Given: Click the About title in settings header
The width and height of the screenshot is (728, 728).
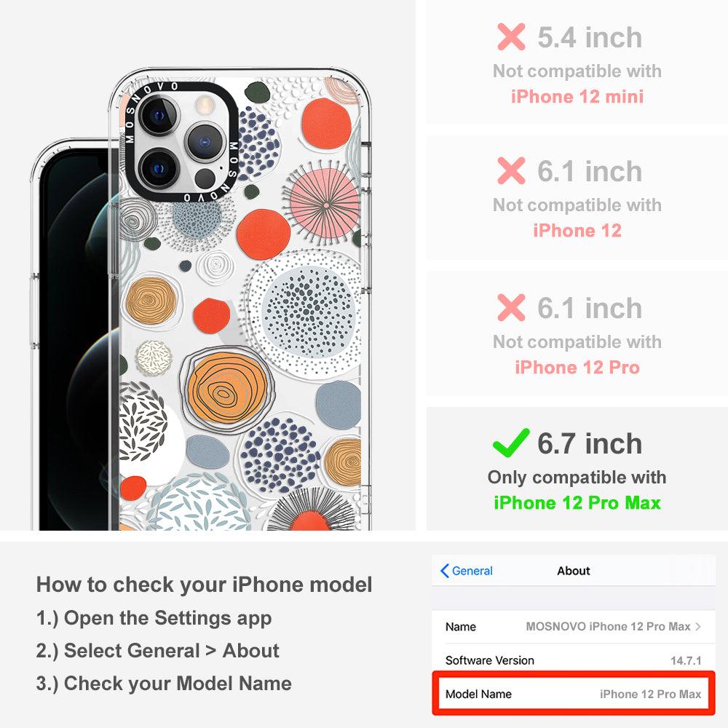Looking at the screenshot, I should tap(574, 571).
